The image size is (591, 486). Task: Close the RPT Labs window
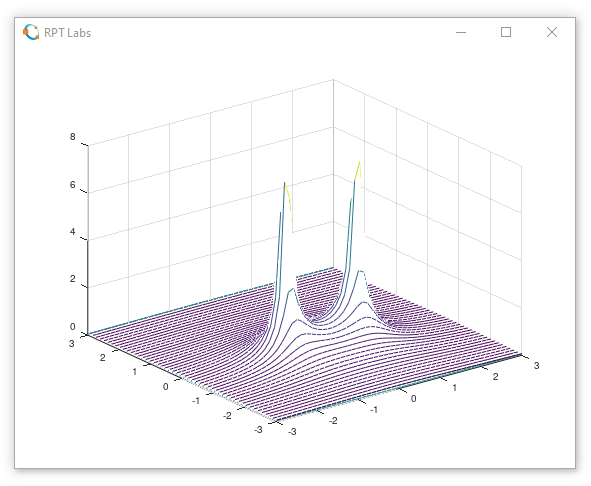pyautogui.click(x=552, y=32)
